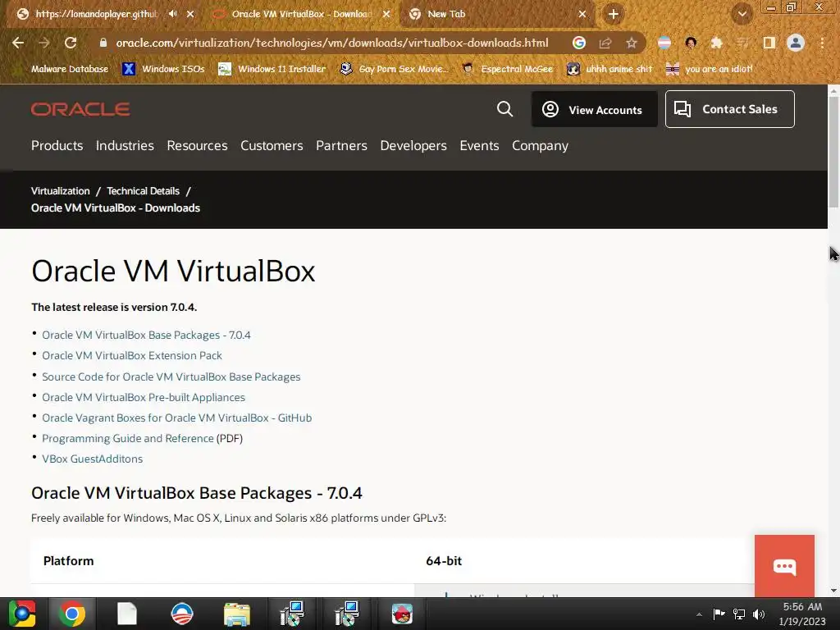The image size is (840, 630).
Task: Click the volume speaker tray icon
Action: (759, 614)
